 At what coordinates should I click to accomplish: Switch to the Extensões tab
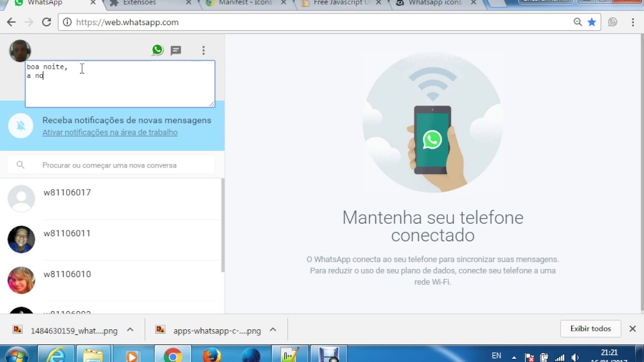click(x=139, y=3)
